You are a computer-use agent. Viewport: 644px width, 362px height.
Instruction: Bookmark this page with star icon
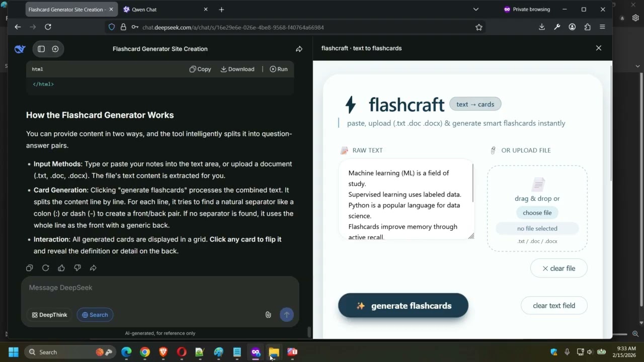pos(479,27)
